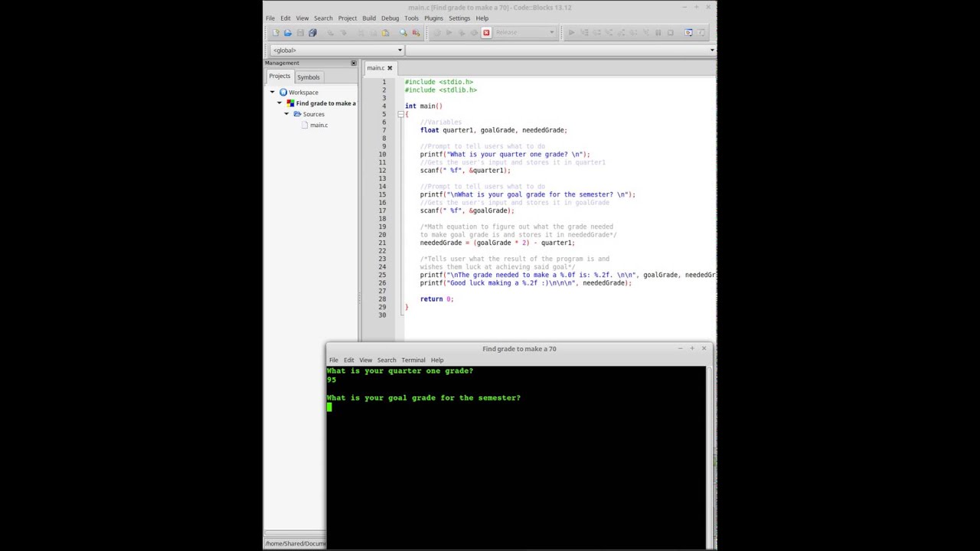Undo last edit with the toolbar arrow
This screenshot has height=551, width=980.
(x=331, y=32)
